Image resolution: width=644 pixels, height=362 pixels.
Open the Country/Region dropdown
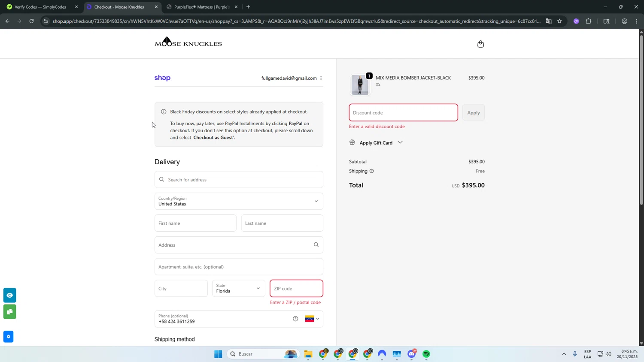[239, 201]
